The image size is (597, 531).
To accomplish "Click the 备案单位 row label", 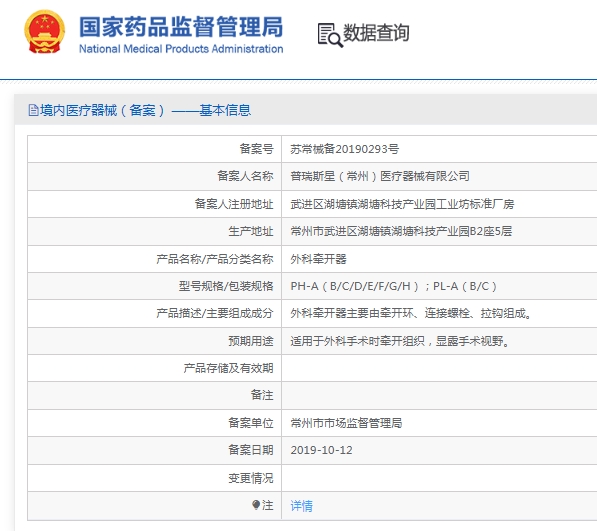I will coord(251,423).
